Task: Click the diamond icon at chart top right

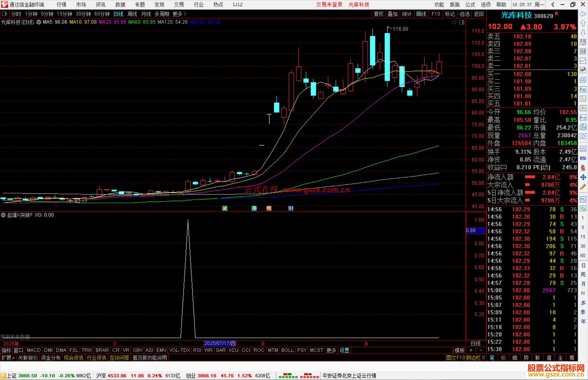Action: click(x=454, y=22)
